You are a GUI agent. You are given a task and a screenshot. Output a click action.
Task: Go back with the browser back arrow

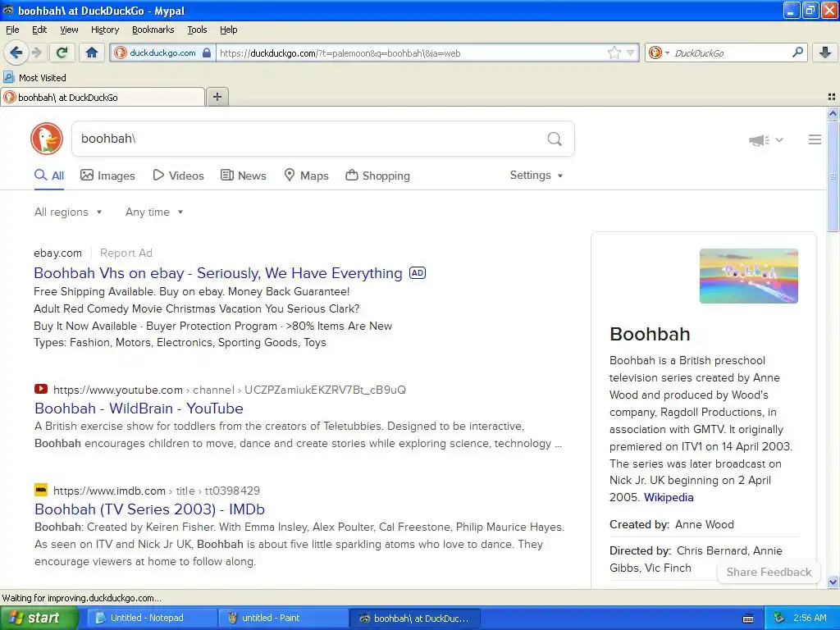(16, 52)
